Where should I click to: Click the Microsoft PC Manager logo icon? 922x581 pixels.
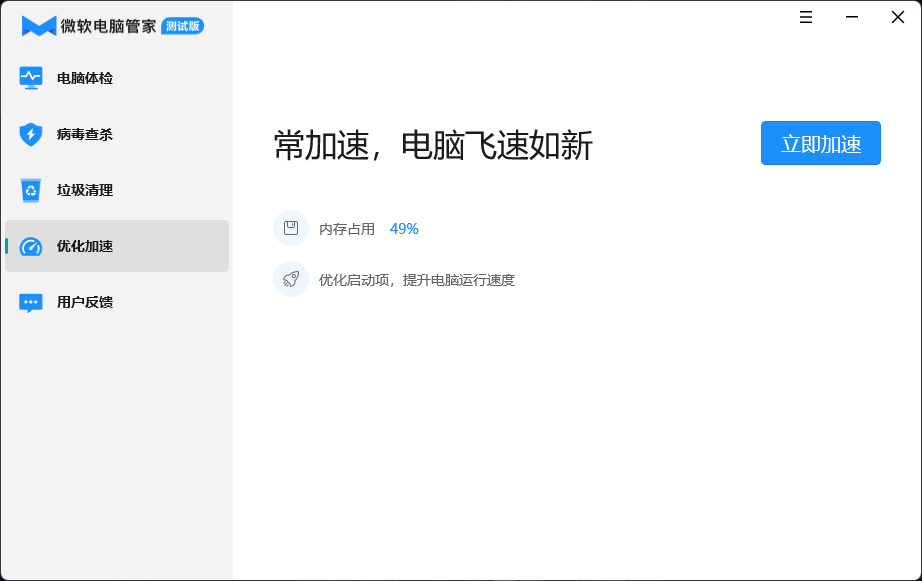[39, 26]
